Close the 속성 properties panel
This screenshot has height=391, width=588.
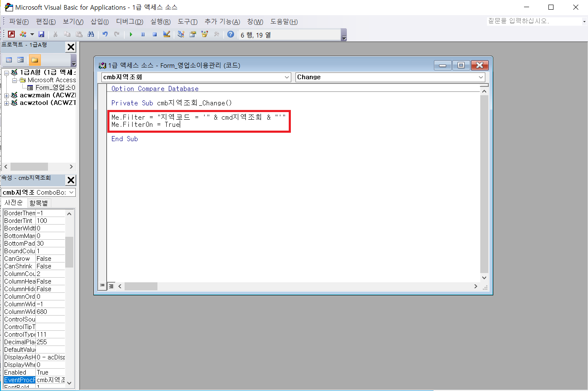click(x=71, y=180)
